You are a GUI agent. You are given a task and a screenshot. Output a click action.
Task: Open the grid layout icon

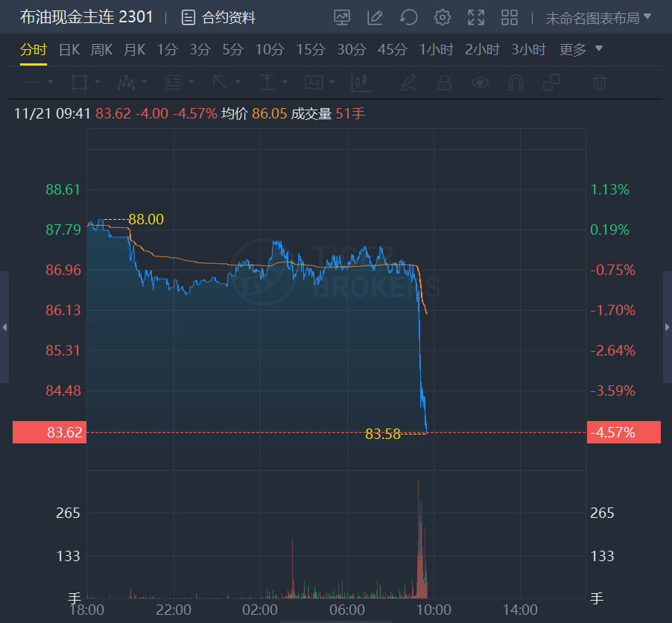click(x=510, y=17)
